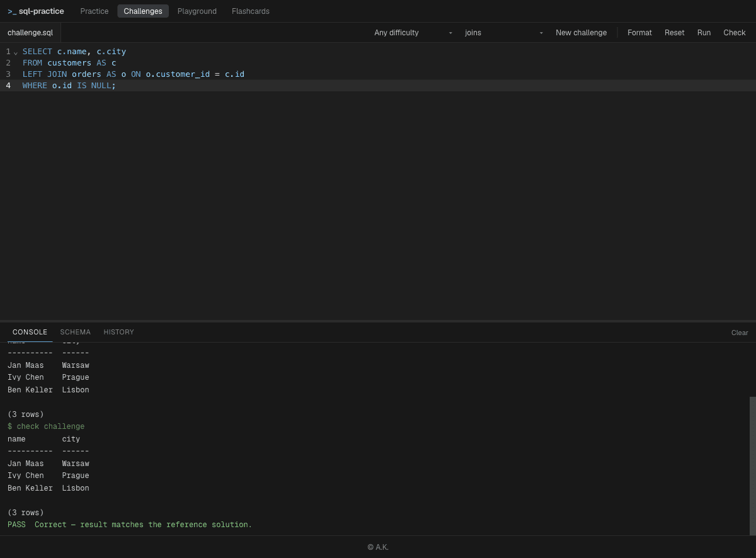
Task: Open the Playground tab
Action: (197, 11)
